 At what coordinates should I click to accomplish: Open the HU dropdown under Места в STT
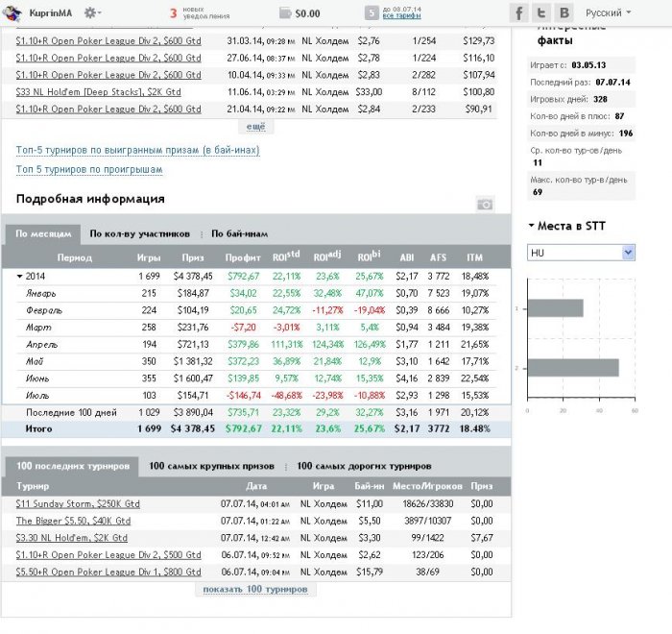click(581, 252)
